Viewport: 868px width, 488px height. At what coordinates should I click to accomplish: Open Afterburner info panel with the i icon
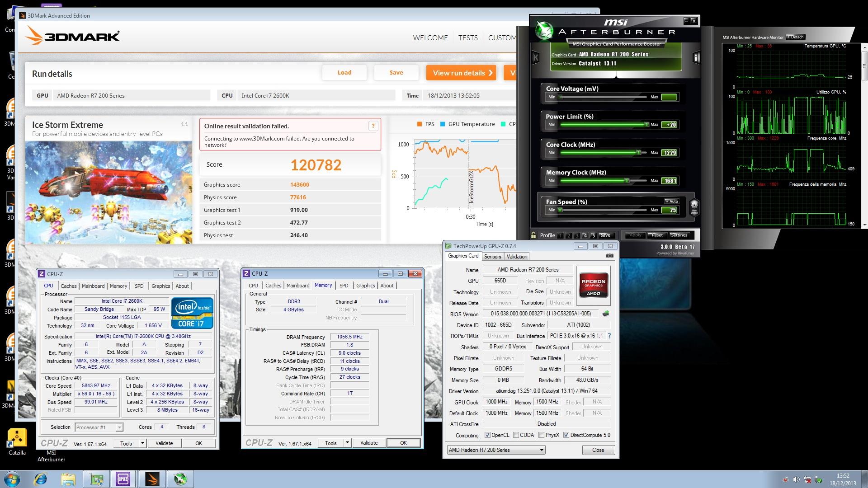(696, 57)
